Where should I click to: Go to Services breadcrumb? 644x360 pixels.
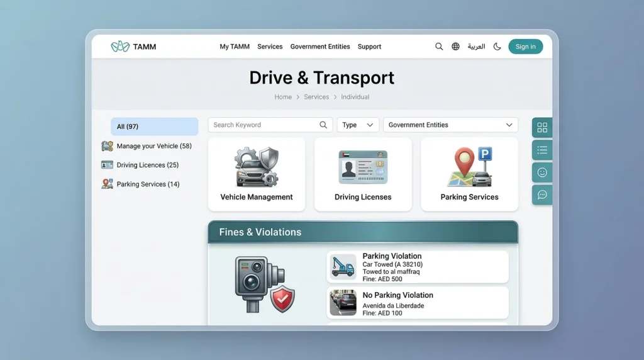coord(316,97)
